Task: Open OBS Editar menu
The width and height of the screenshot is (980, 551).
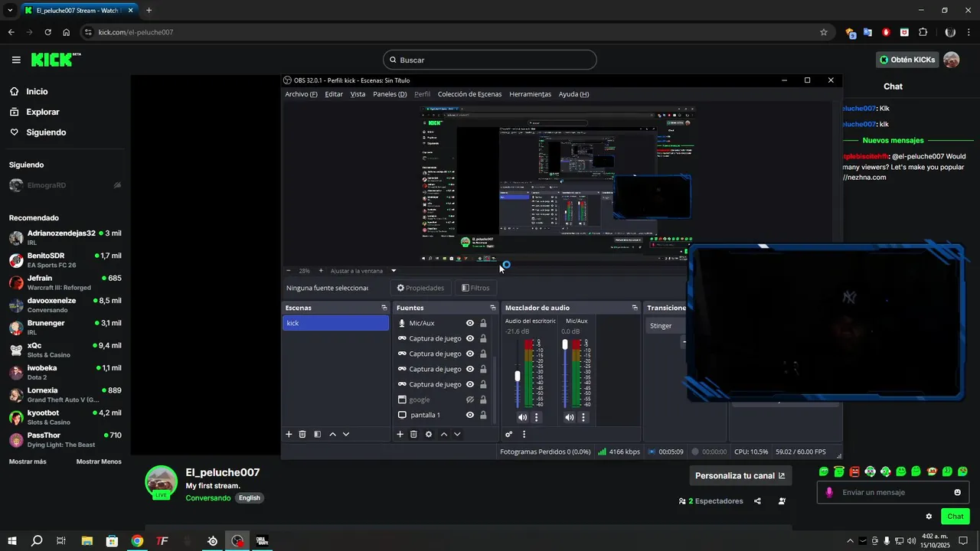Action: pos(334,94)
